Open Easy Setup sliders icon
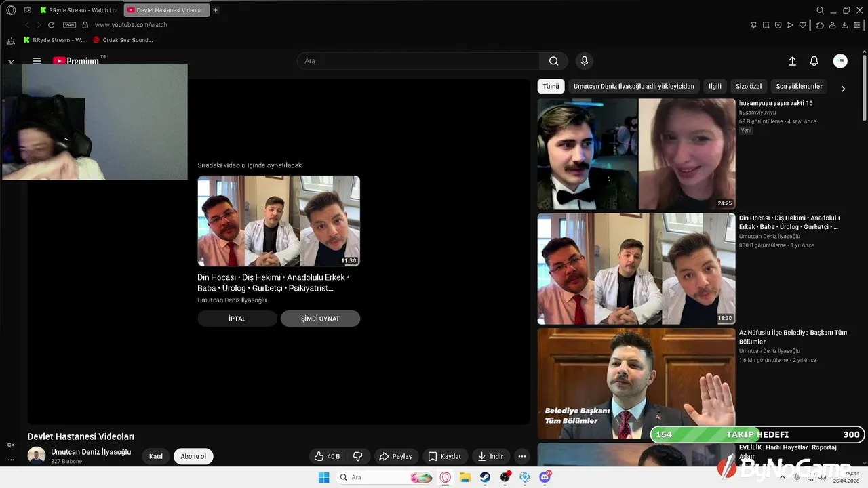This screenshot has width=868, height=488. click(x=858, y=25)
